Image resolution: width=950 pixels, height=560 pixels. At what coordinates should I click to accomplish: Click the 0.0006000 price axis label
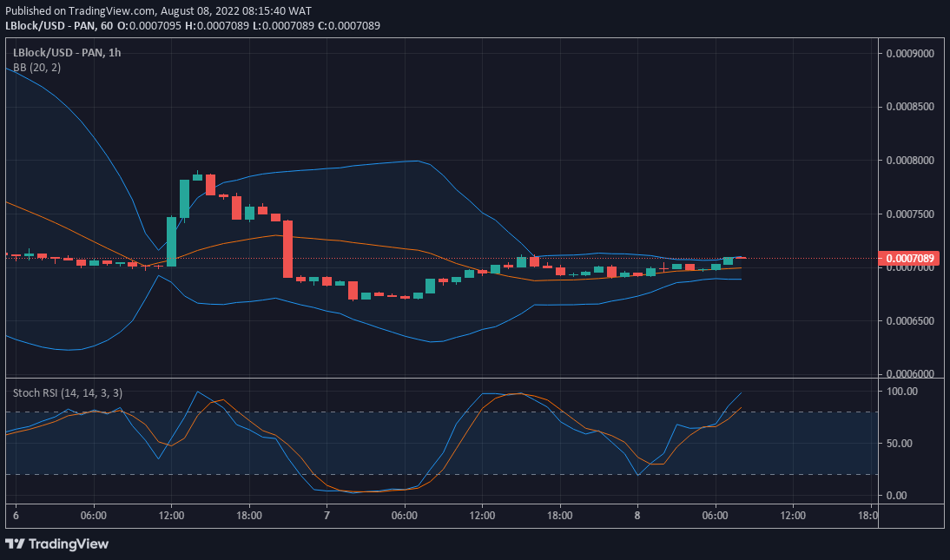pyautogui.click(x=910, y=374)
